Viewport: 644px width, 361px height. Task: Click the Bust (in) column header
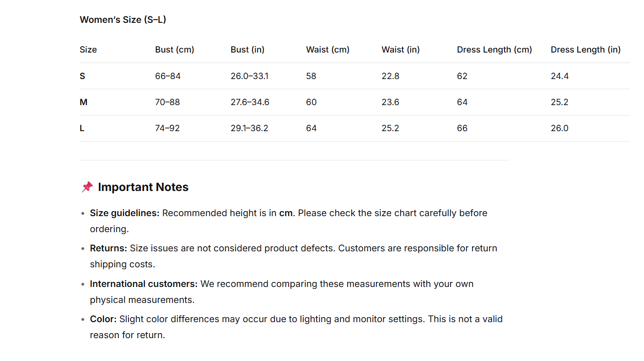247,49
